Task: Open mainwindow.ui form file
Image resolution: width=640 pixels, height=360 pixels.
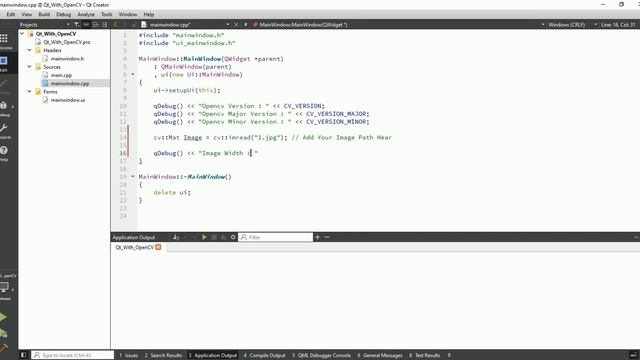Action: coord(68,100)
